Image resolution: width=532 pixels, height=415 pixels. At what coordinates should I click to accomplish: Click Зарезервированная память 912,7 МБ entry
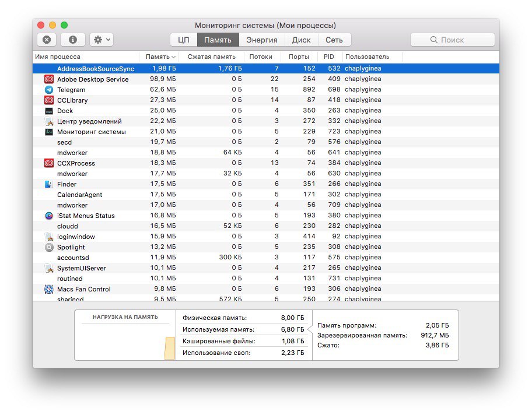[x=383, y=335]
